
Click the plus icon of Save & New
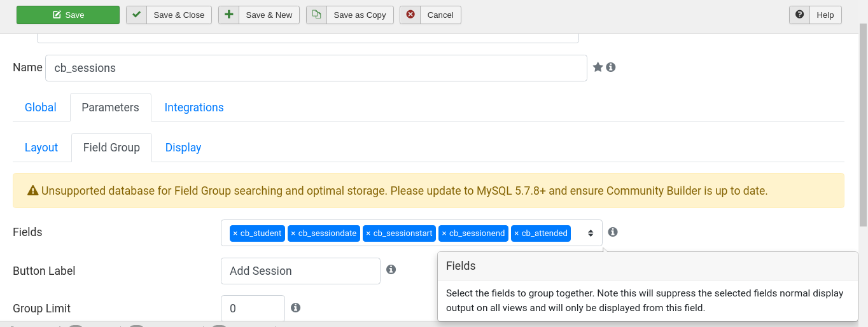(x=229, y=15)
